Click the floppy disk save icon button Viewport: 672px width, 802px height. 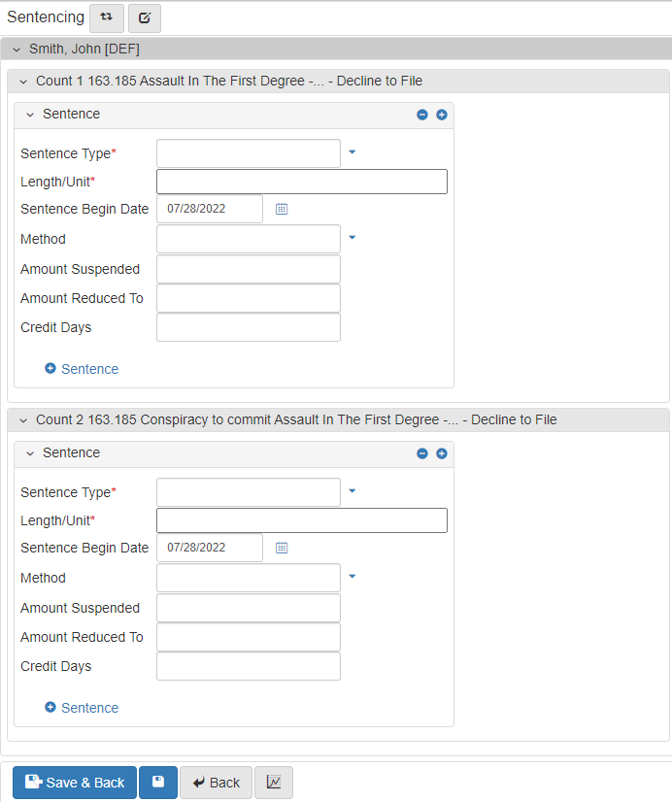click(x=158, y=783)
